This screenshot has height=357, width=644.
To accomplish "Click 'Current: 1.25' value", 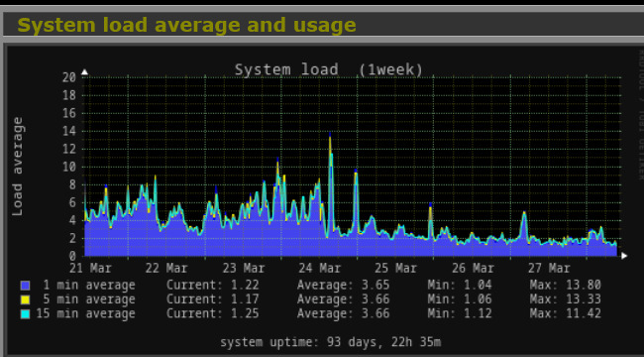I will click(x=213, y=313).
